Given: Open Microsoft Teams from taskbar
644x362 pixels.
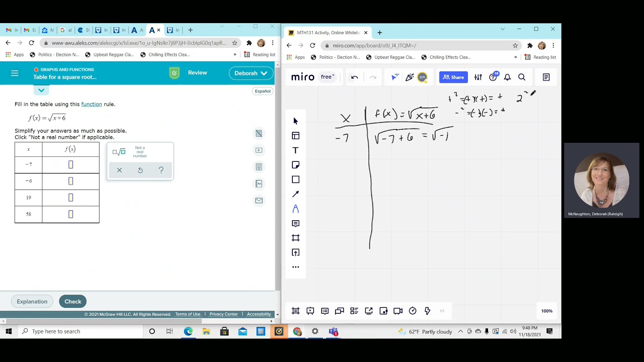Looking at the screenshot, I should click(x=333, y=331).
